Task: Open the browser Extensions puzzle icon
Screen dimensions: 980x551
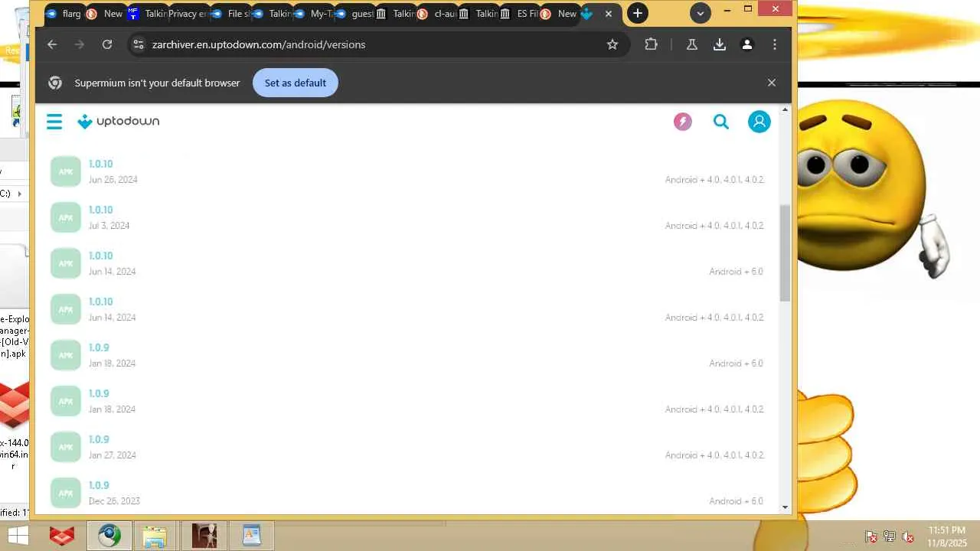Action: pos(652,44)
